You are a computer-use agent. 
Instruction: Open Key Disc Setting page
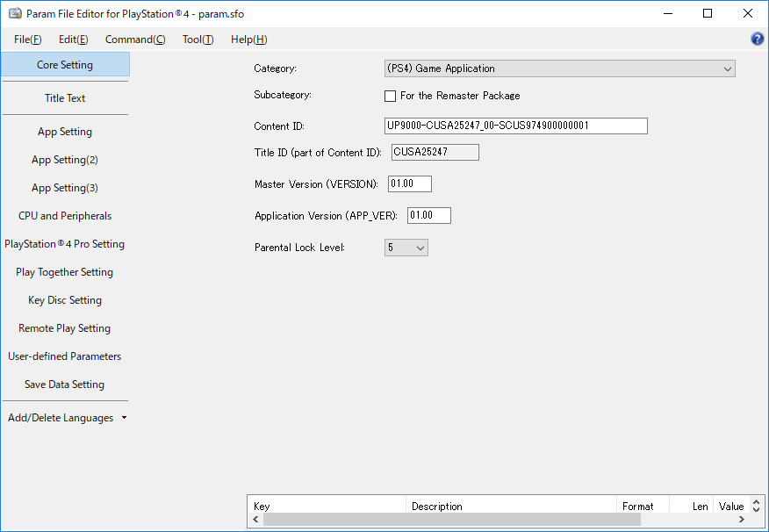(x=65, y=300)
